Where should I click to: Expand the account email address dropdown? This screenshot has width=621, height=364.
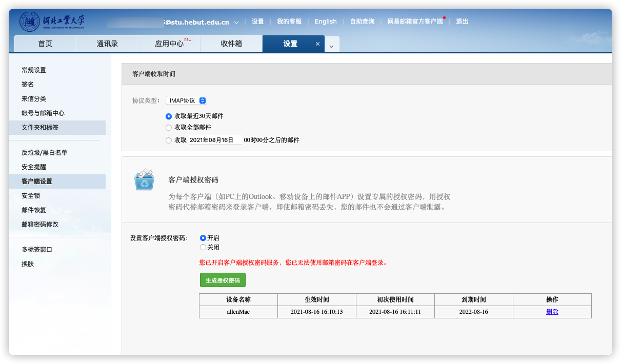click(x=236, y=22)
